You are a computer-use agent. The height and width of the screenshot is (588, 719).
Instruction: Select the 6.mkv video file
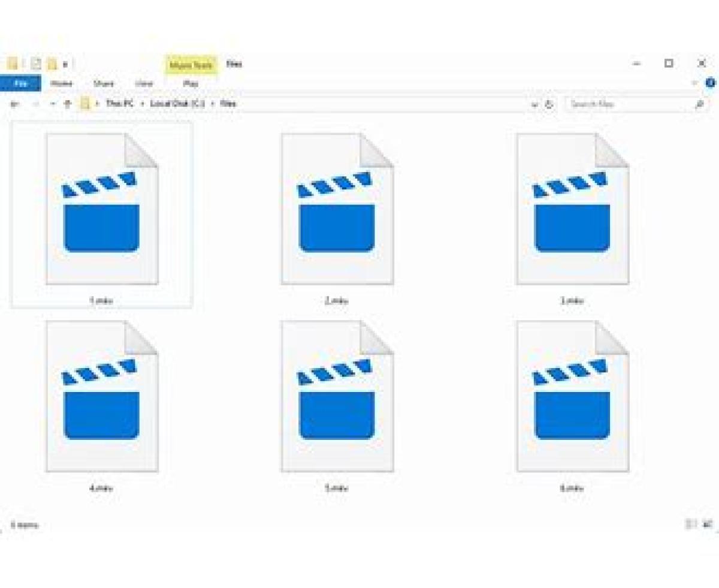point(572,397)
